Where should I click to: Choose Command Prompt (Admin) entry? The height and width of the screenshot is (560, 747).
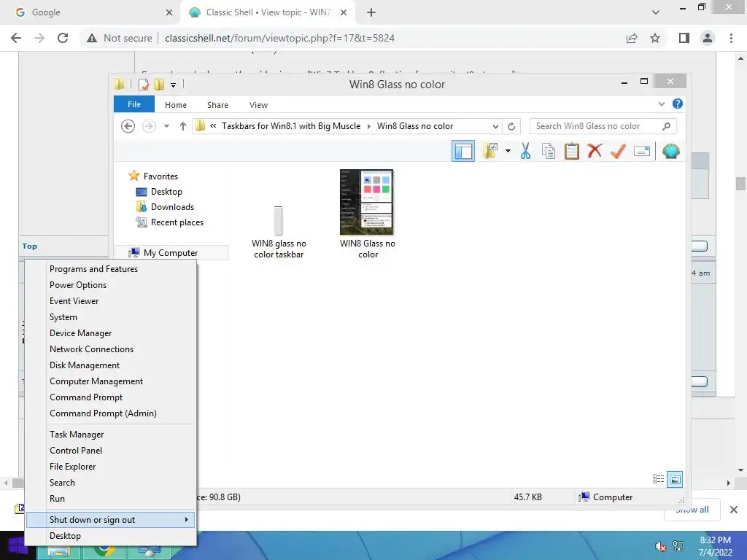point(111,413)
